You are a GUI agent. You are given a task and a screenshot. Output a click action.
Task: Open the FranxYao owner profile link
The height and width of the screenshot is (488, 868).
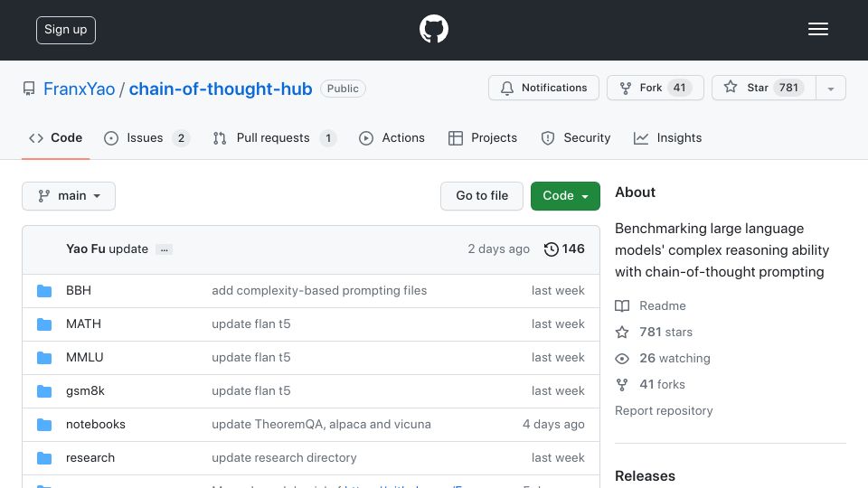[x=80, y=89]
